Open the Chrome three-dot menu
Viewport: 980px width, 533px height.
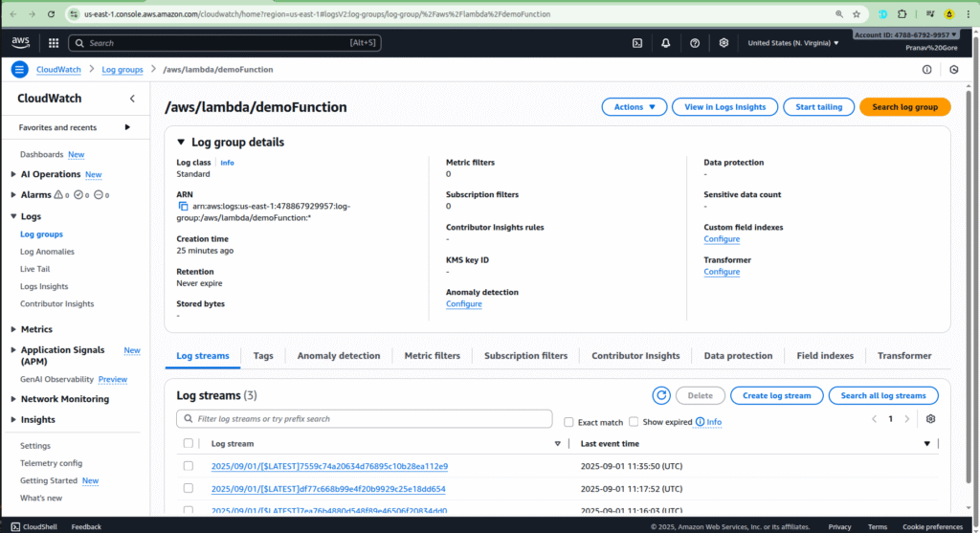[969, 13]
